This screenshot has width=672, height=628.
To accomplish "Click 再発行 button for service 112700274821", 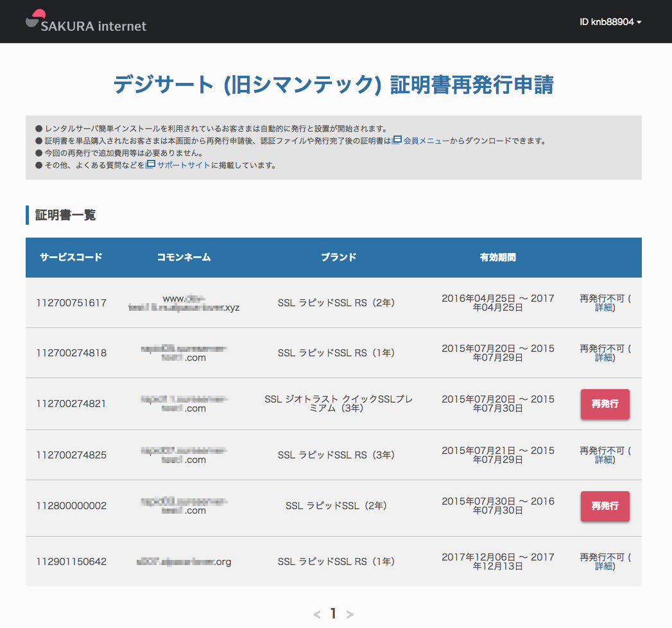I will [605, 404].
